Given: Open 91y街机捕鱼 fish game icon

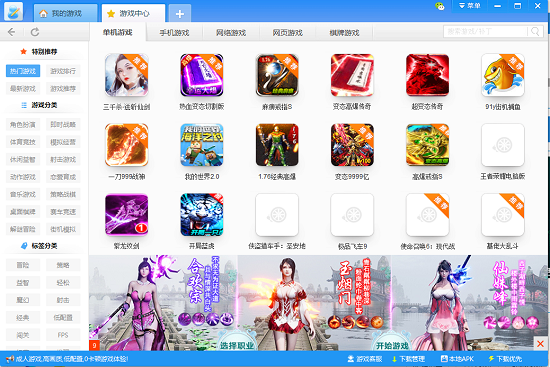Looking at the screenshot, I should pos(503,75).
